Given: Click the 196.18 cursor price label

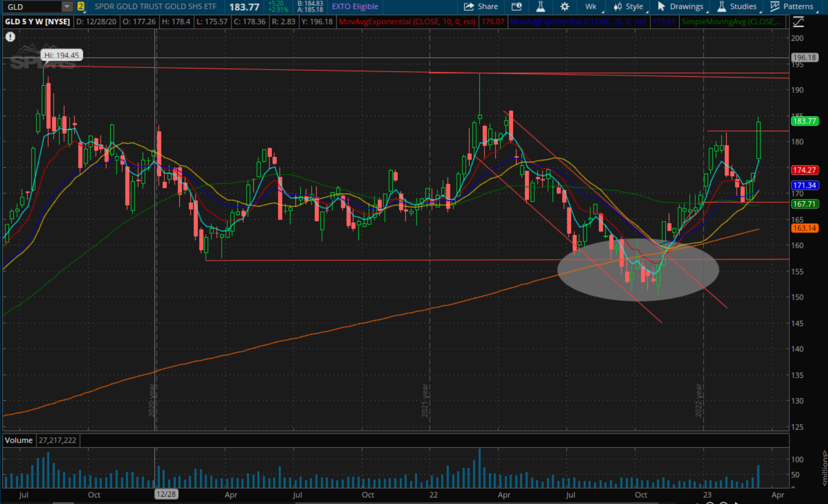Looking at the screenshot, I should coord(804,57).
